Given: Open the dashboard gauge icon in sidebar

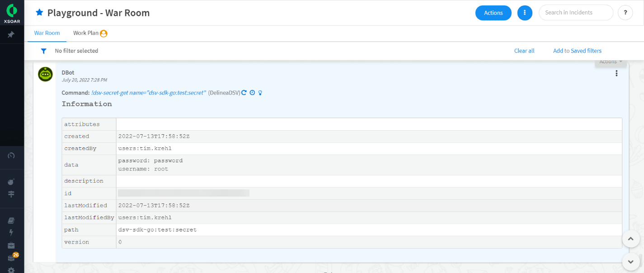Looking at the screenshot, I should pos(11,155).
